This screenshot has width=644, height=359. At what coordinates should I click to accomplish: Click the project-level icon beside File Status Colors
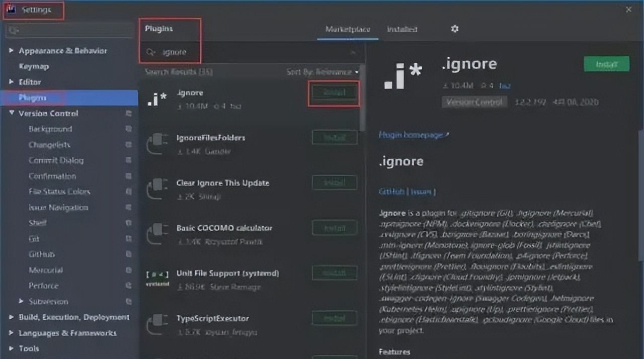pos(129,192)
